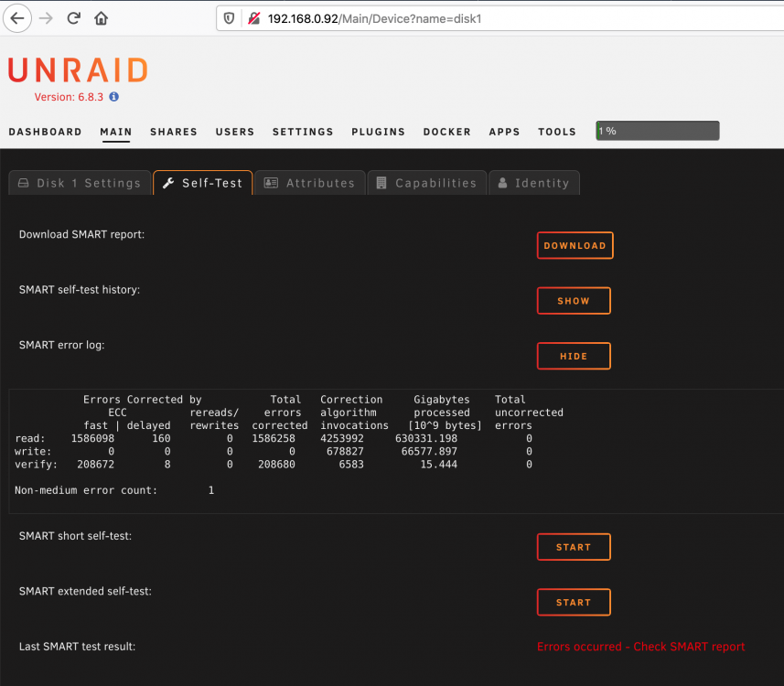Reload the page with the refresh icon

point(73,18)
